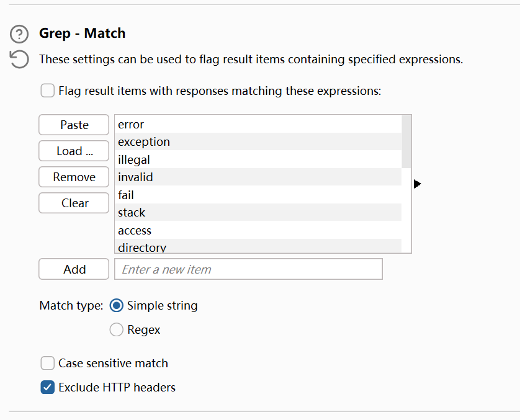Click the reset-to-defaults arrow icon
The image size is (520, 420).
20,60
